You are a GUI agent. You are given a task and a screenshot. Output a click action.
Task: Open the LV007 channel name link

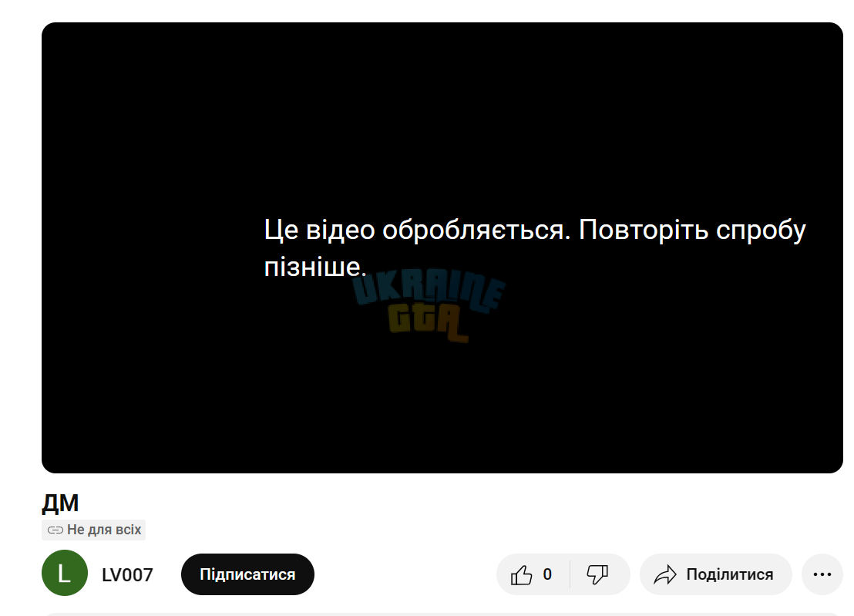click(127, 575)
